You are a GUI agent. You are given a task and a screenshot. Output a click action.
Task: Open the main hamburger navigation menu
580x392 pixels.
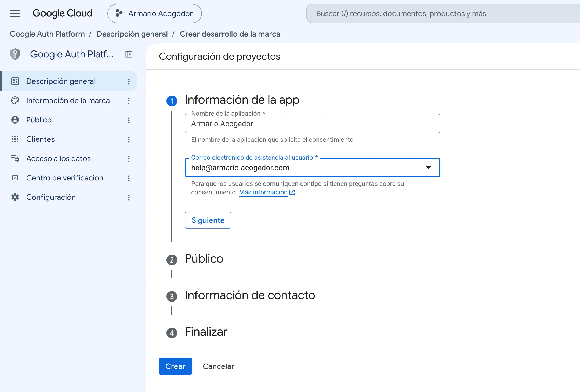click(15, 13)
